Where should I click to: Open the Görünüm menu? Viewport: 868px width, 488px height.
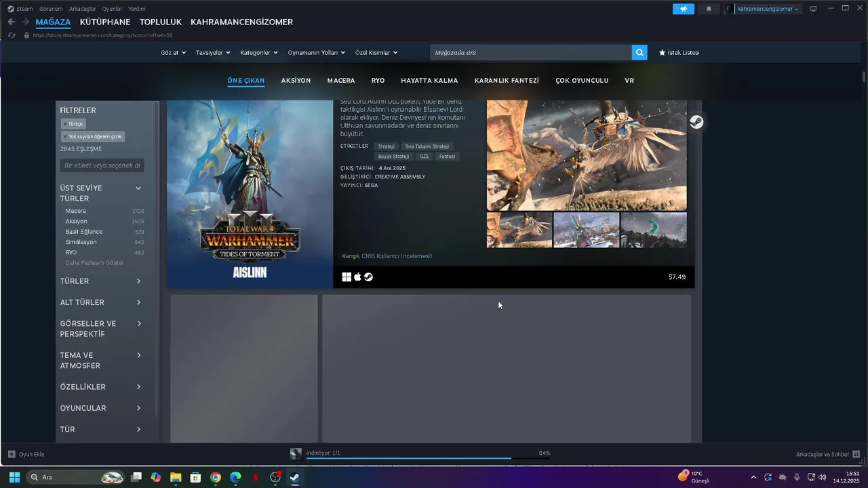click(51, 9)
